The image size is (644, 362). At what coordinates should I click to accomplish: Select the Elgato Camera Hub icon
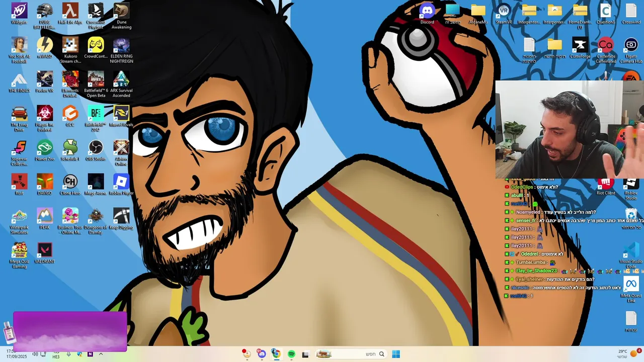point(631,50)
